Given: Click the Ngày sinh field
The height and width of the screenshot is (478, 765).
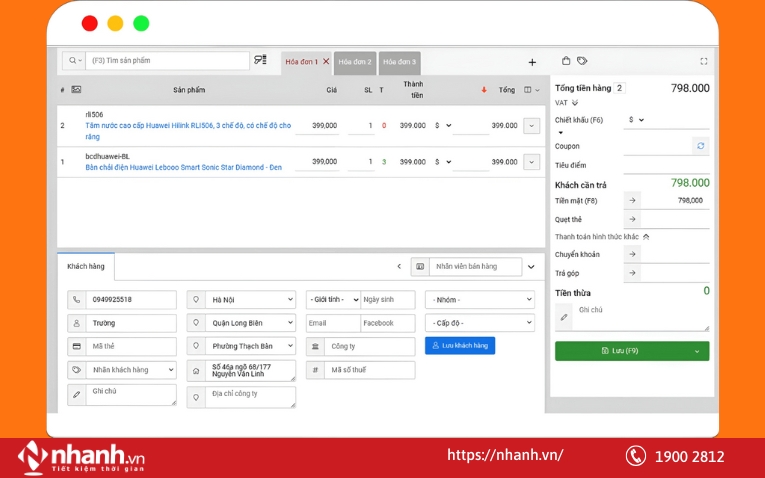Looking at the screenshot, I should click(388, 299).
